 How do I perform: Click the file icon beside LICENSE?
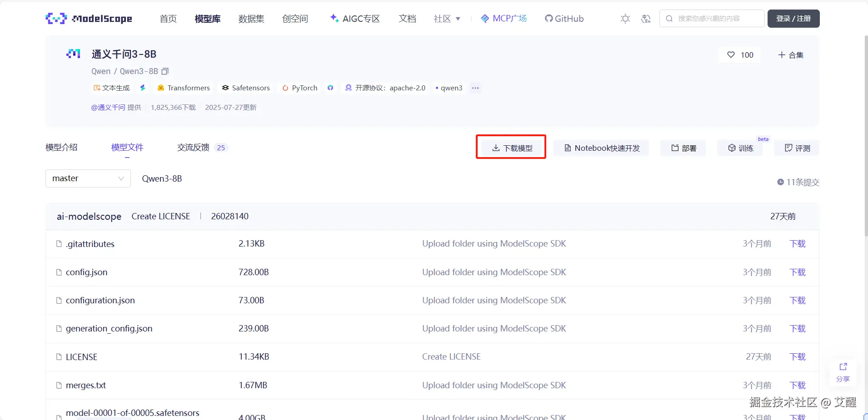click(59, 357)
